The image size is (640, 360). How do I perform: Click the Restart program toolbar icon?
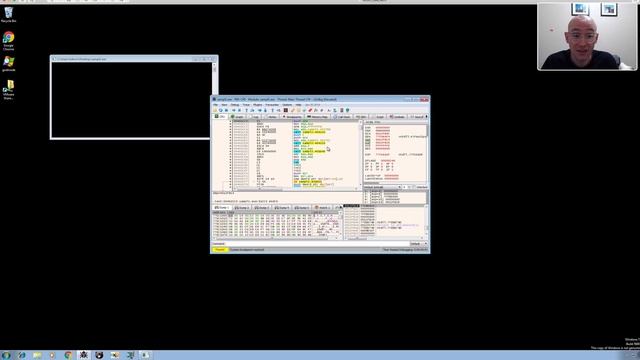(220, 110)
